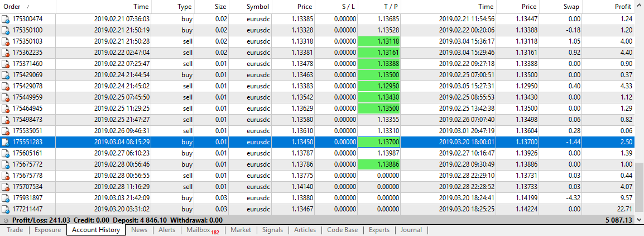This screenshot has width=644, height=236.
Task: Click green T/P cell 1.13430
Action: coord(379,97)
